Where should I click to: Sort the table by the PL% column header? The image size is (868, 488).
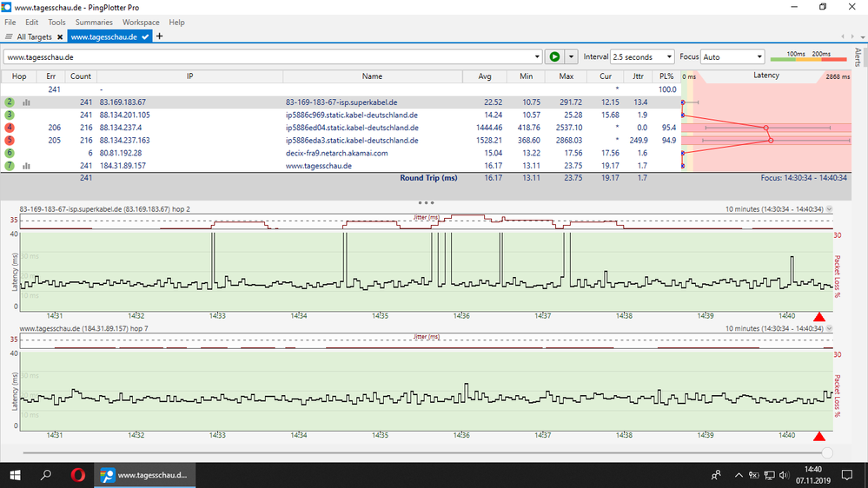click(666, 76)
